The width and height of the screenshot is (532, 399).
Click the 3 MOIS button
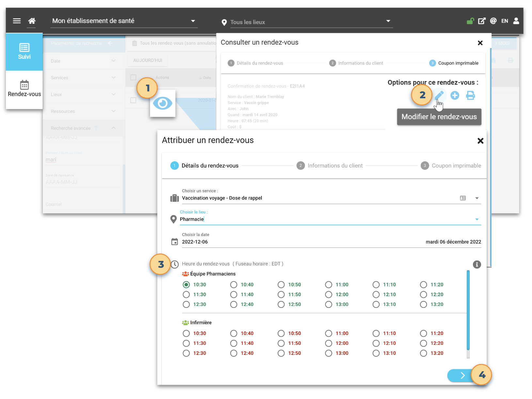click(x=502, y=43)
